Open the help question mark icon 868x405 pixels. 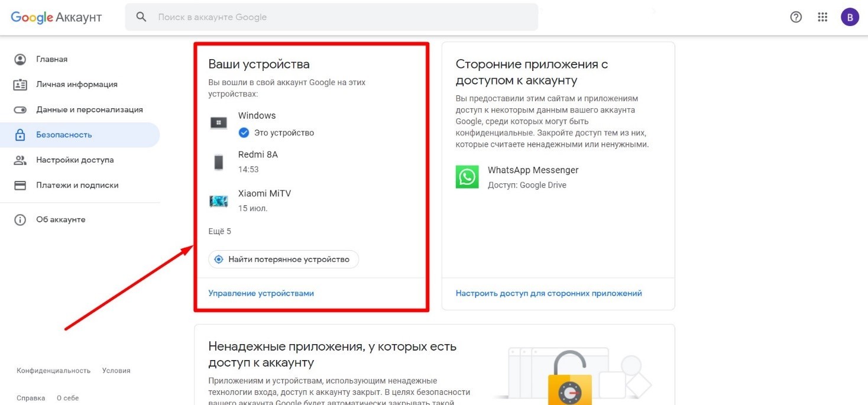[x=796, y=17]
